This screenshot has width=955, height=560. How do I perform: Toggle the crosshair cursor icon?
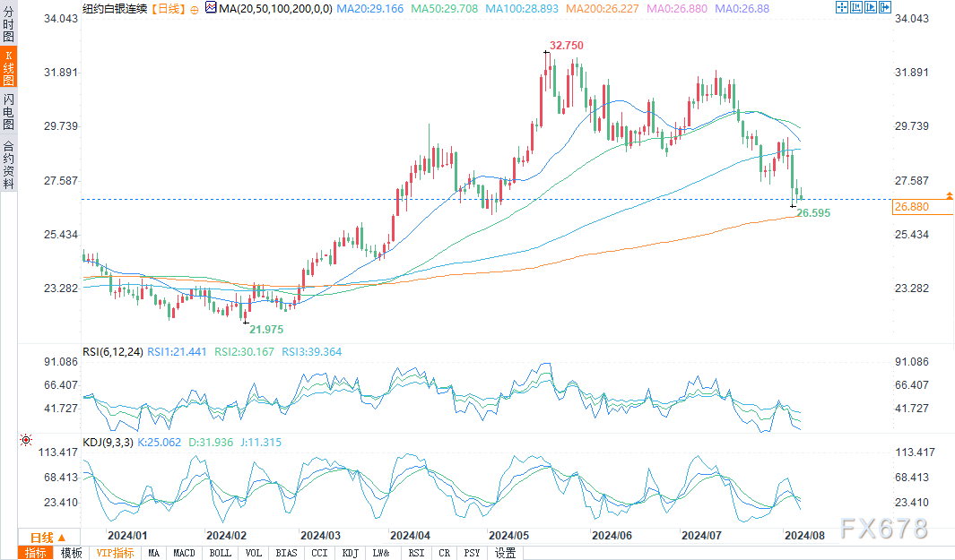(842, 8)
